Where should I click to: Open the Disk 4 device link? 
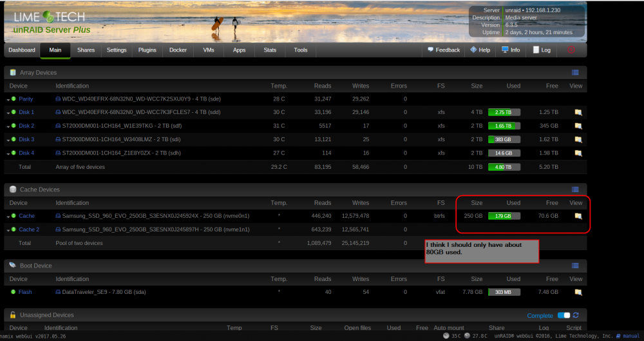click(26, 153)
